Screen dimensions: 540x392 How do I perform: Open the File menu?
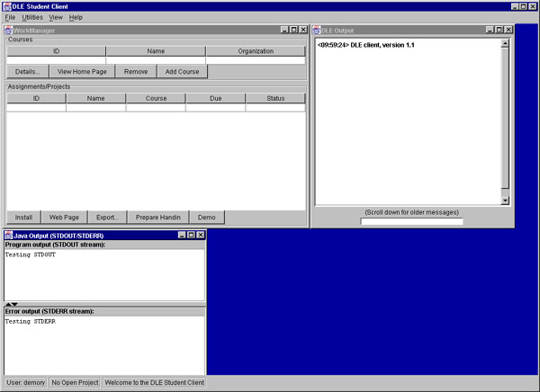coord(10,17)
